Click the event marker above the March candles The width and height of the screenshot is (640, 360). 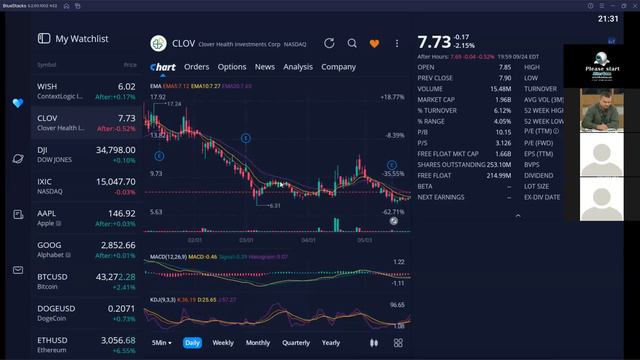245,138
